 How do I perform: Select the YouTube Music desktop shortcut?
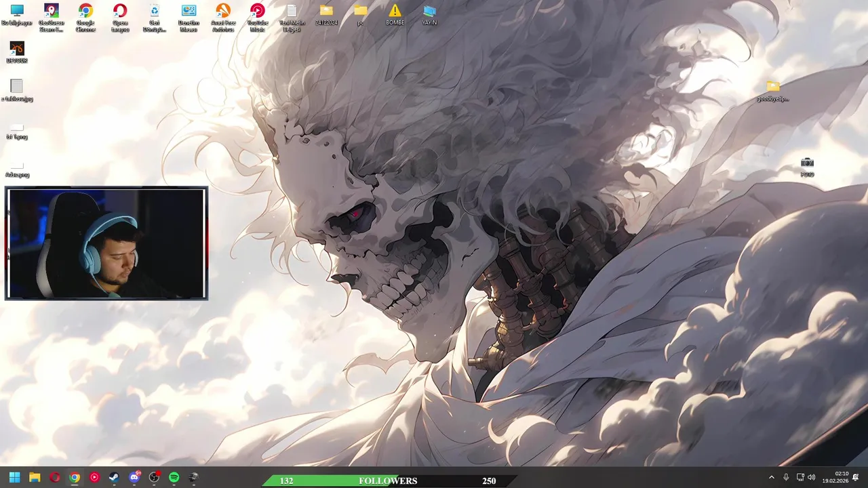pos(258,18)
